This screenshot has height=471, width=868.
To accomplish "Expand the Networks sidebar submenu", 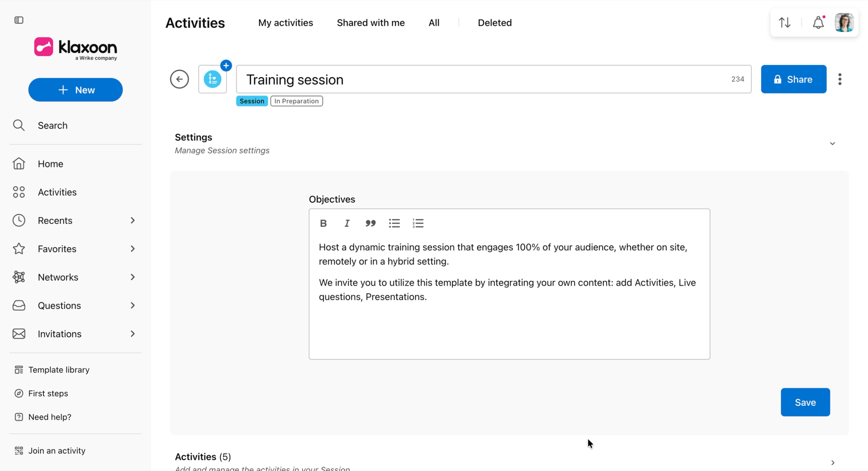I will 133,277.
